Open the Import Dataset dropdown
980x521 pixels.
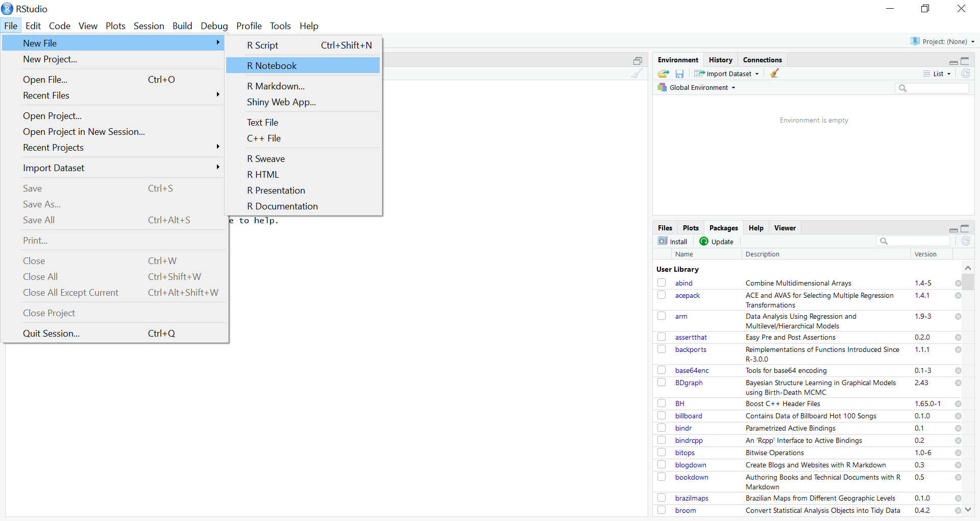click(727, 74)
